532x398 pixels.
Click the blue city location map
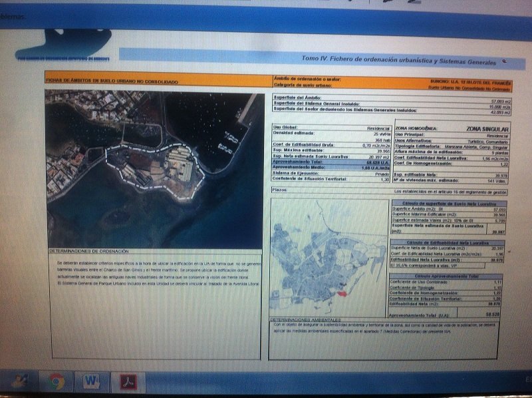tap(329, 258)
